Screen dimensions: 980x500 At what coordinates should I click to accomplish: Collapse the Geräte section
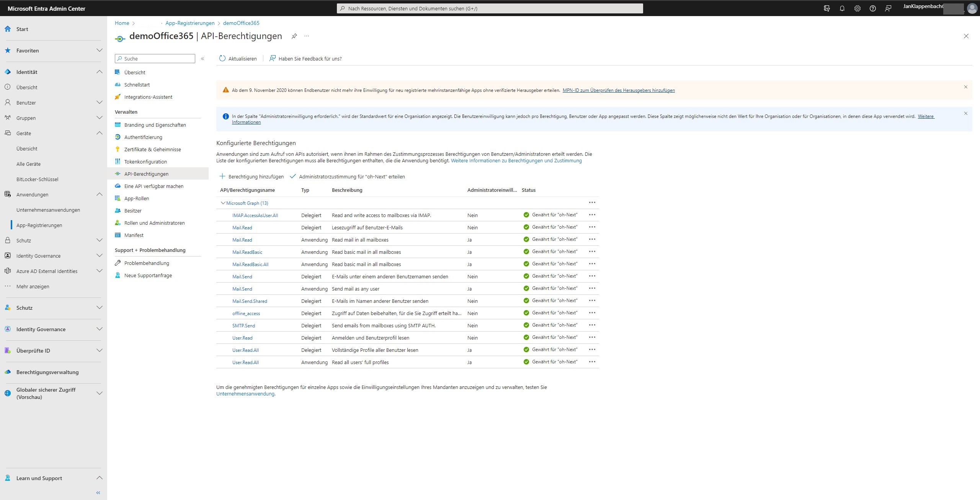(x=99, y=133)
